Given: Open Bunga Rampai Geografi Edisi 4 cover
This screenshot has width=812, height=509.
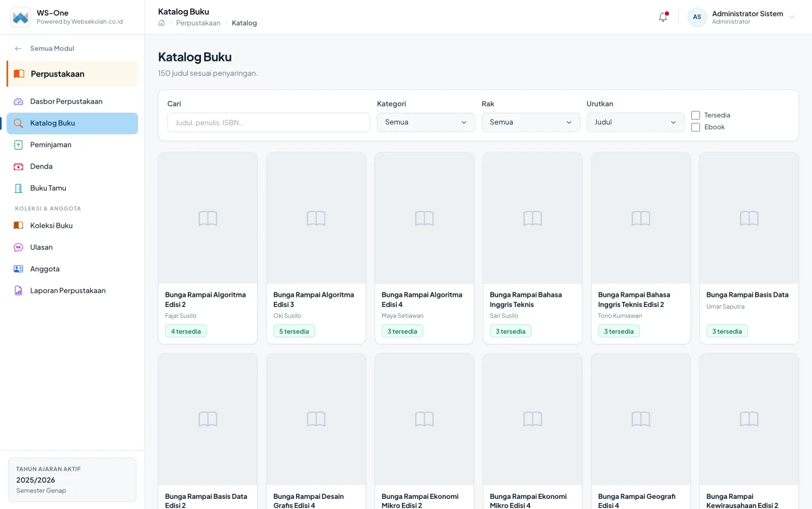Looking at the screenshot, I should coord(641,419).
